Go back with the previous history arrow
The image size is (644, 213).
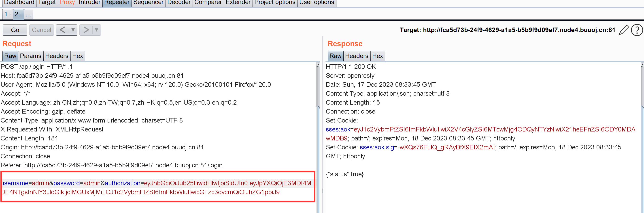(62, 30)
